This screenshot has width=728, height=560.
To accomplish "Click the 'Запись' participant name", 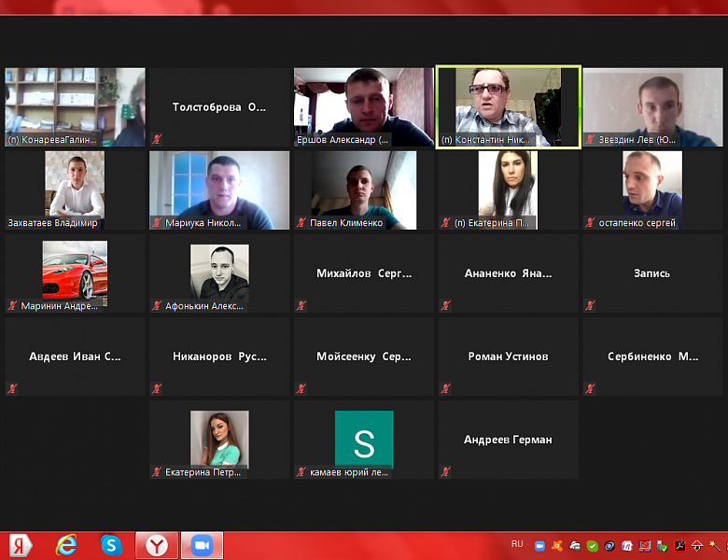I will [651, 273].
